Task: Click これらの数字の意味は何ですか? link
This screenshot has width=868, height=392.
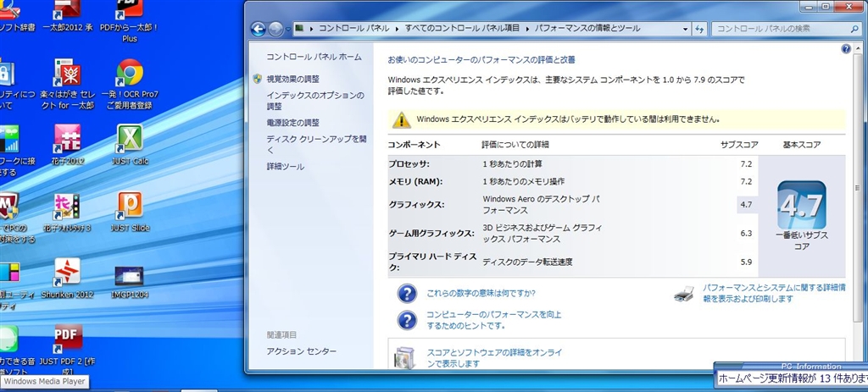Action: tap(481, 294)
